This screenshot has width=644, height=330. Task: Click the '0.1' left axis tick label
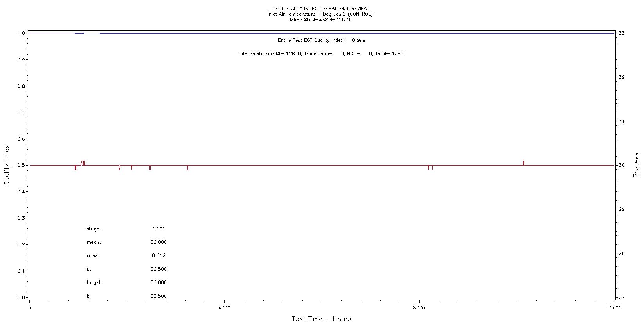[x=21, y=271]
